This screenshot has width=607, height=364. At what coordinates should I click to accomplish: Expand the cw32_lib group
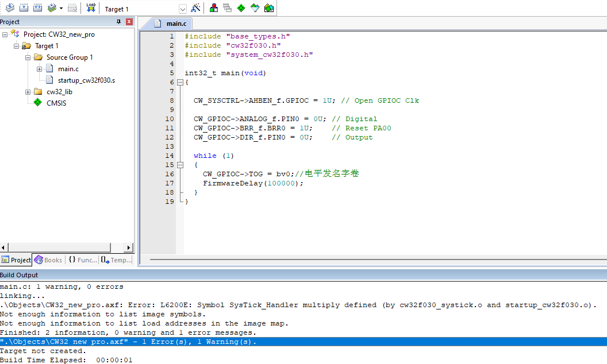coord(28,92)
